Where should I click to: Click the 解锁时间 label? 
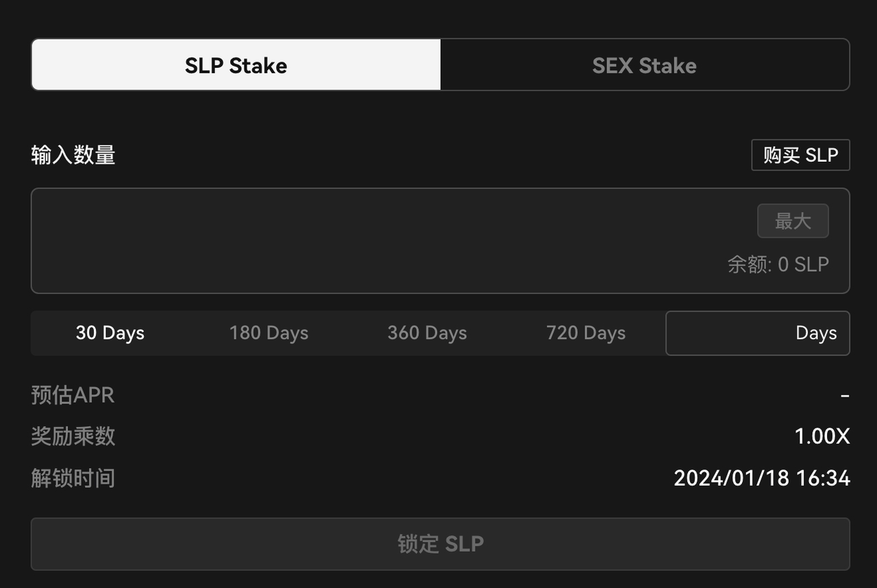click(73, 478)
